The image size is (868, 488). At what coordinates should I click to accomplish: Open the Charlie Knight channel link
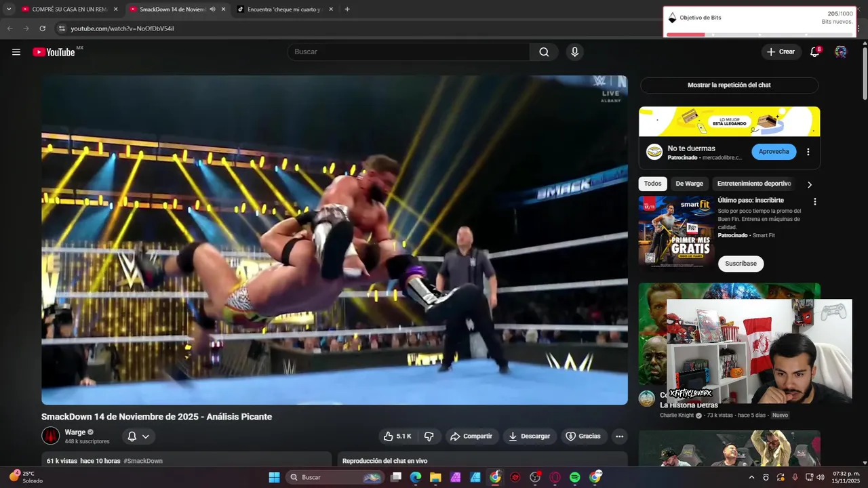click(x=677, y=415)
